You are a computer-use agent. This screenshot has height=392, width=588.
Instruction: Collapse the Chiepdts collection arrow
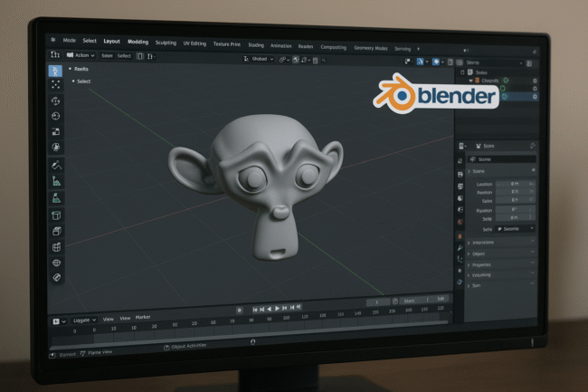click(x=470, y=81)
